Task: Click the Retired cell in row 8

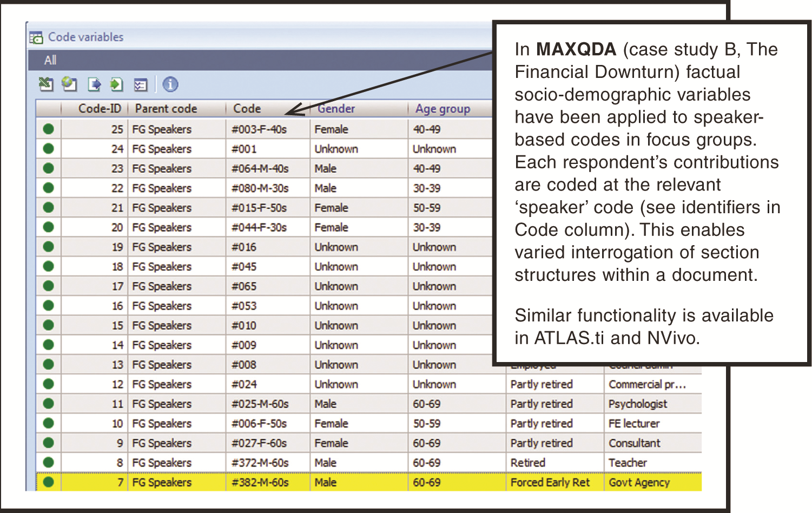Action: [x=555, y=462]
